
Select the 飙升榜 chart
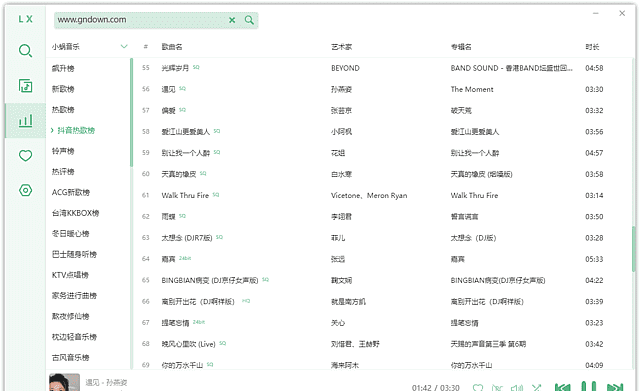coord(63,68)
